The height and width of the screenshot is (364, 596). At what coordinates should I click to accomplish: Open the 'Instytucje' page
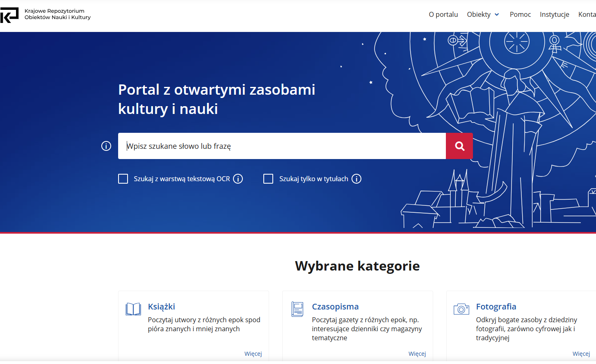click(555, 14)
